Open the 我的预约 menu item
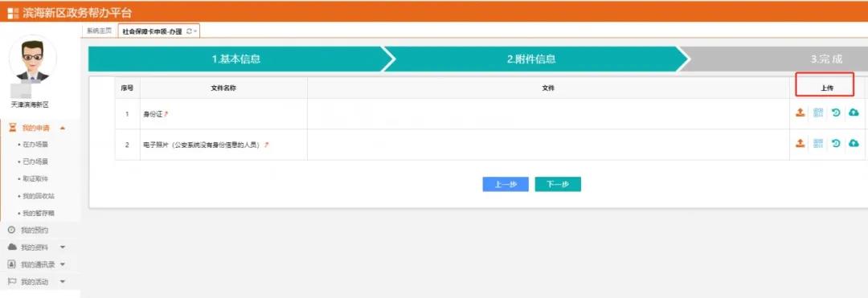Screen dimensions: 868x298 pos(40,230)
